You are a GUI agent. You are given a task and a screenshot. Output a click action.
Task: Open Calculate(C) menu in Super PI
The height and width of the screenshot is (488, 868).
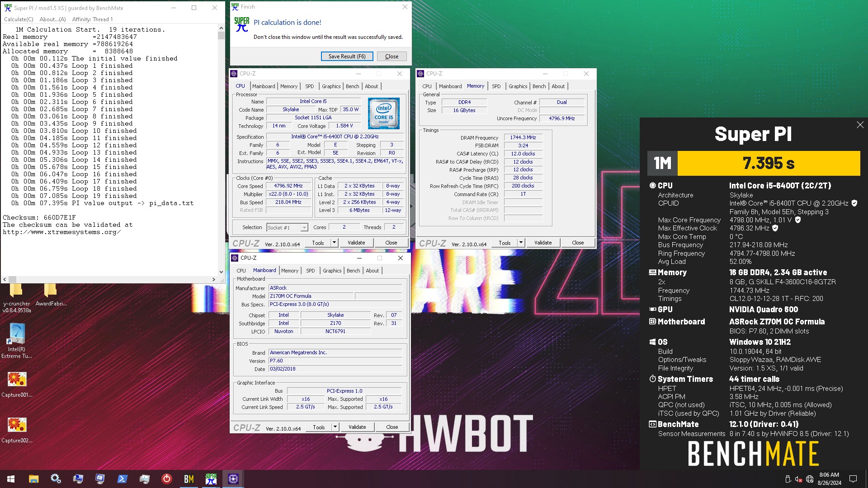(19, 19)
